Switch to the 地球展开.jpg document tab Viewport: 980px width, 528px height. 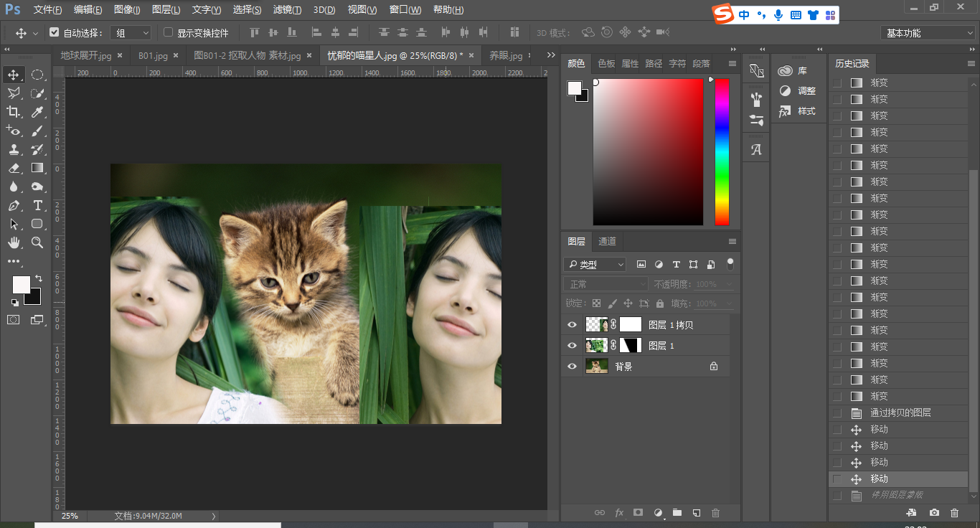85,55
